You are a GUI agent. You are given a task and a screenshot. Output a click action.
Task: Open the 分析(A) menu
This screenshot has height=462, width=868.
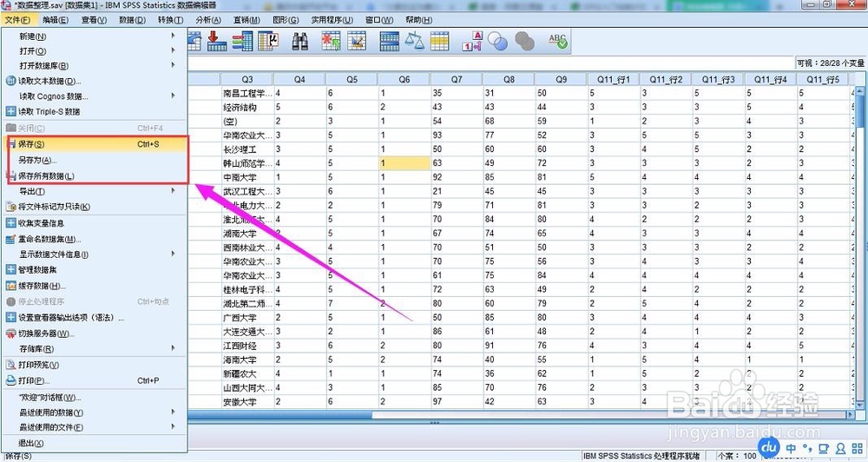point(208,20)
